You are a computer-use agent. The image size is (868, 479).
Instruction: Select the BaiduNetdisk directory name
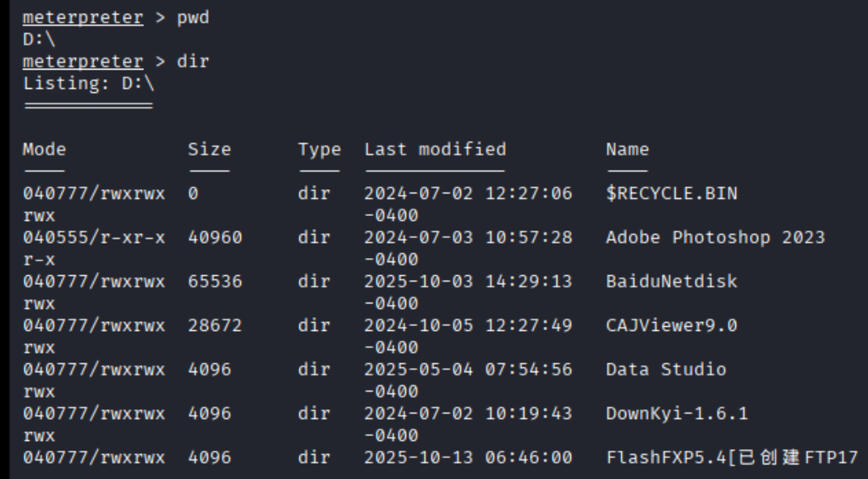[671, 282]
